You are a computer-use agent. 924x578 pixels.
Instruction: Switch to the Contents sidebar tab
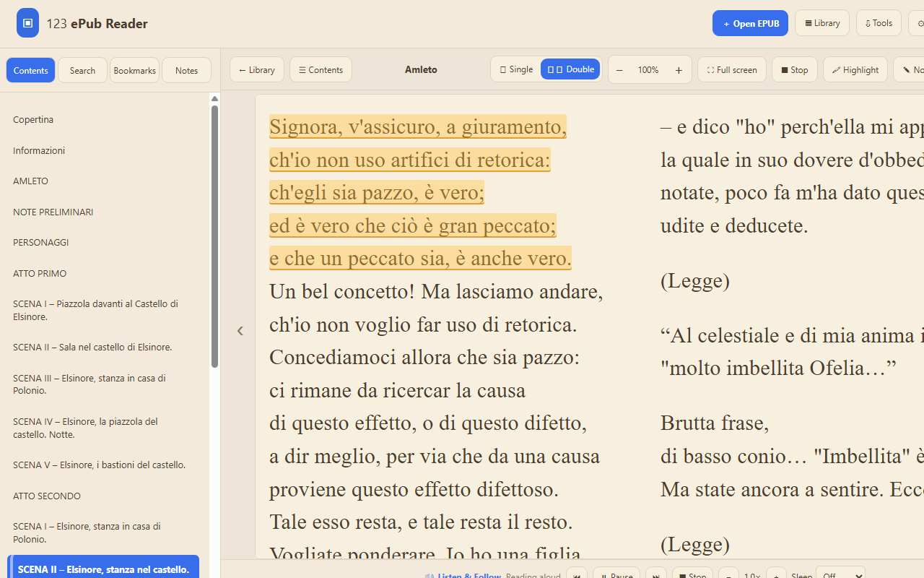coord(31,70)
